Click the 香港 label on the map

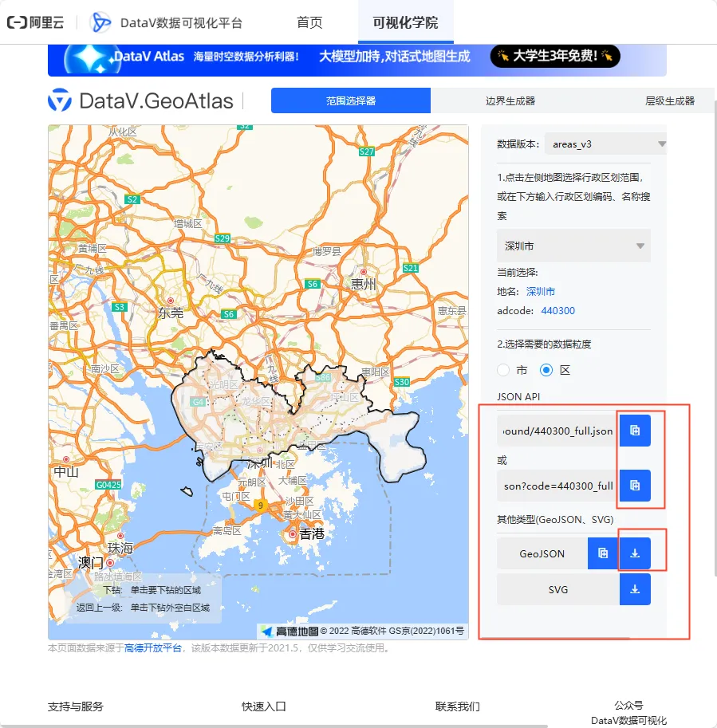(x=312, y=534)
